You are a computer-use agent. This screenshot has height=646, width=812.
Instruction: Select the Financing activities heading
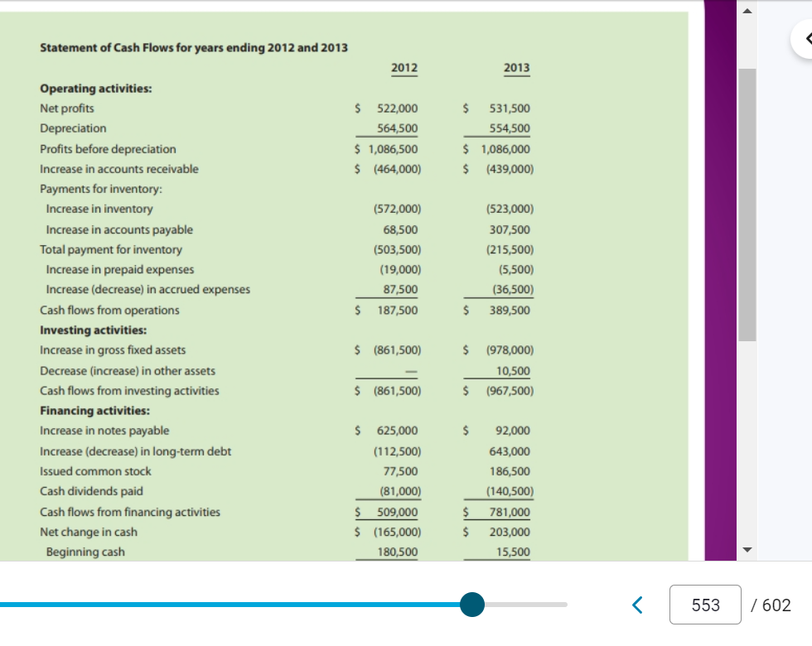click(x=93, y=410)
